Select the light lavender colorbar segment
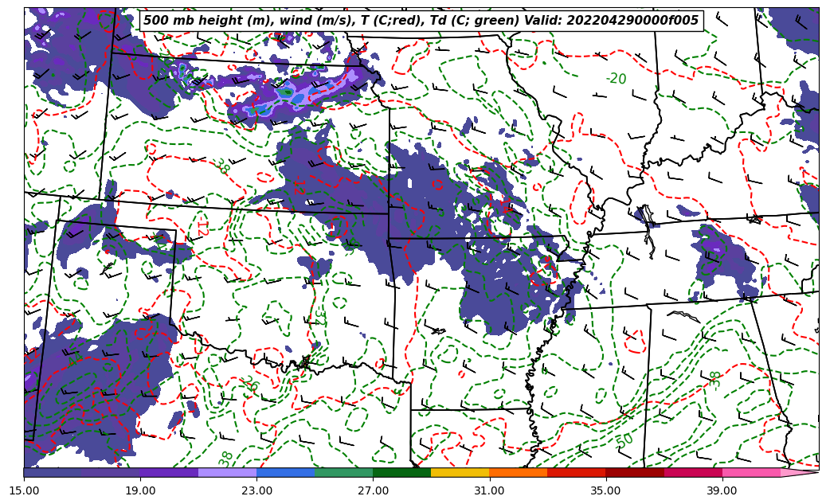826x504 pixels. click(x=227, y=473)
